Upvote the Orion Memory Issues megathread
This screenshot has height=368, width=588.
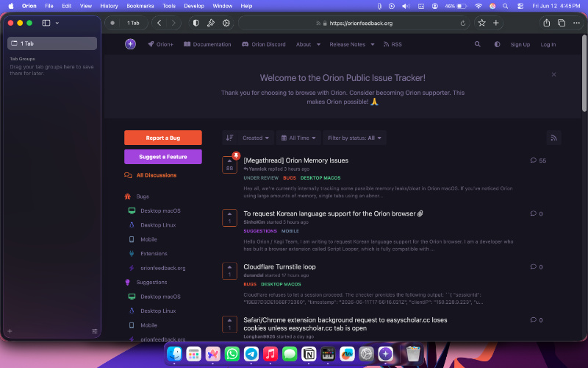click(229, 164)
